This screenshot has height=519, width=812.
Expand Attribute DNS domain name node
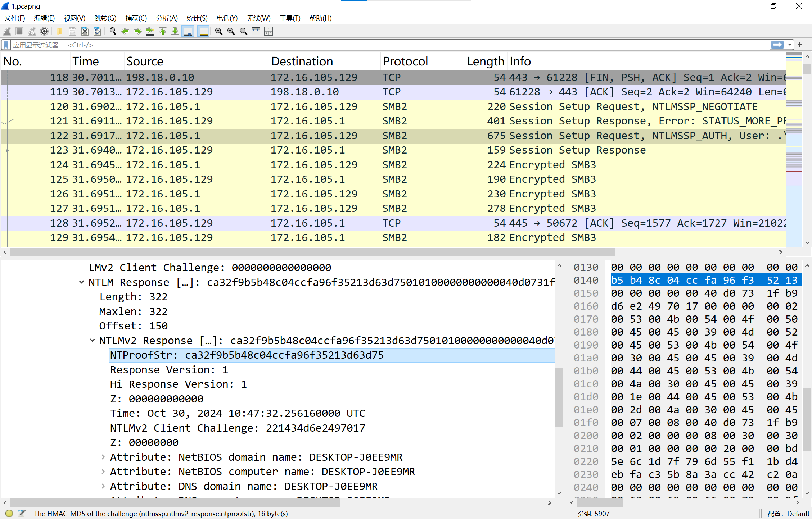pos(103,486)
